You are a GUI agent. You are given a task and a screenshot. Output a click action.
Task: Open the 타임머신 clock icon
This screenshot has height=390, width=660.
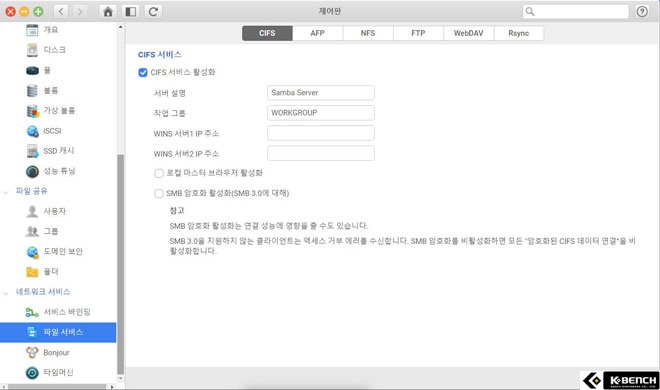[32, 373]
